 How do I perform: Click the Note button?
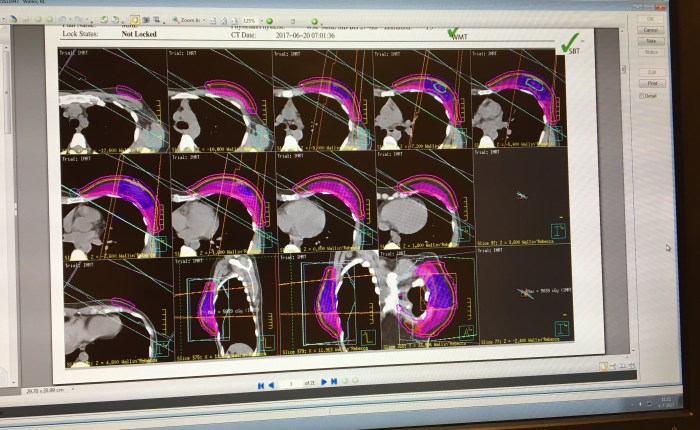pyautogui.click(x=651, y=41)
